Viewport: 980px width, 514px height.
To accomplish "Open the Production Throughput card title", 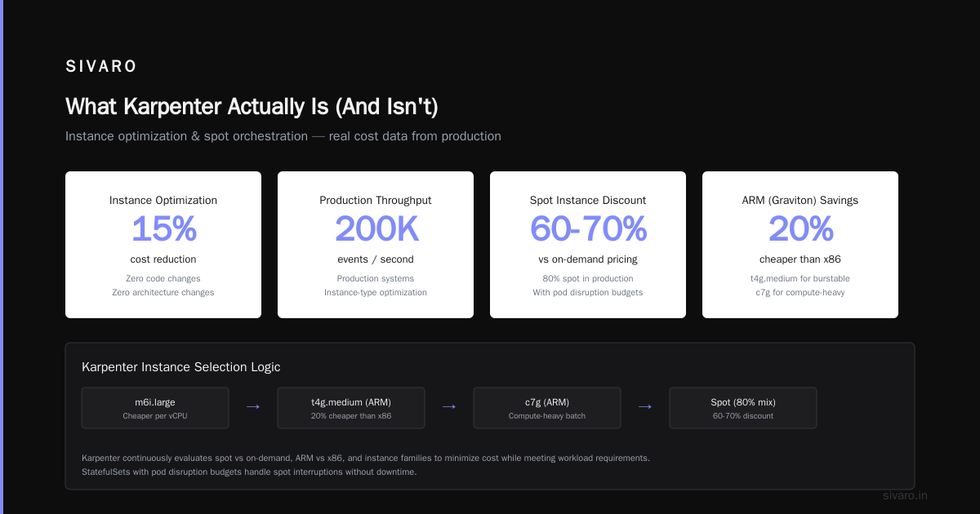I will pos(376,200).
